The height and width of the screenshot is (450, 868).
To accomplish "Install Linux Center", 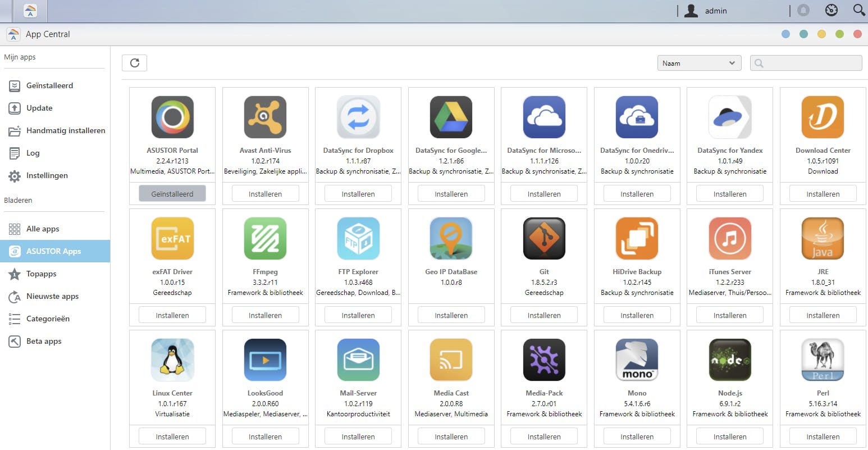I will tap(172, 437).
